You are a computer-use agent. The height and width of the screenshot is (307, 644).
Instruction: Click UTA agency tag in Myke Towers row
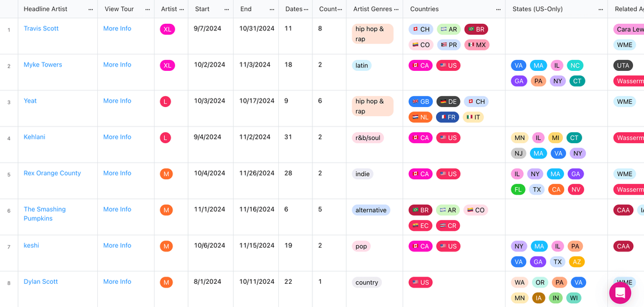tap(623, 65)
